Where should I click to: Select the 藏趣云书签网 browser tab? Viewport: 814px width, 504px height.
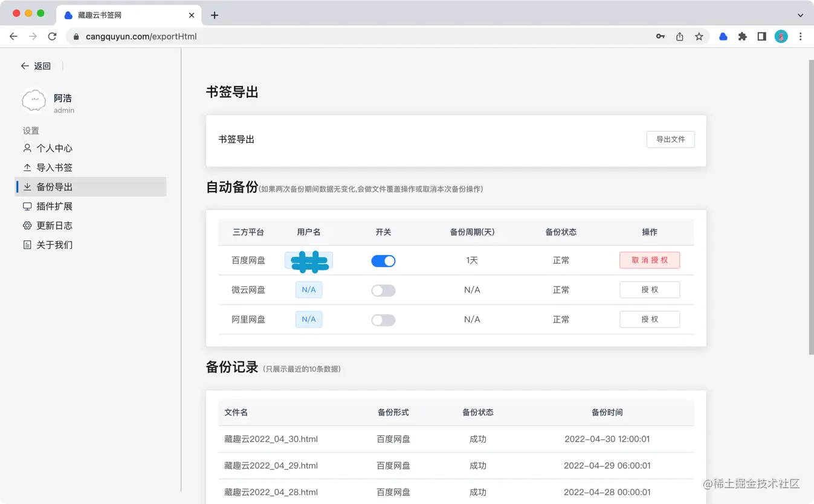[129, 15]
